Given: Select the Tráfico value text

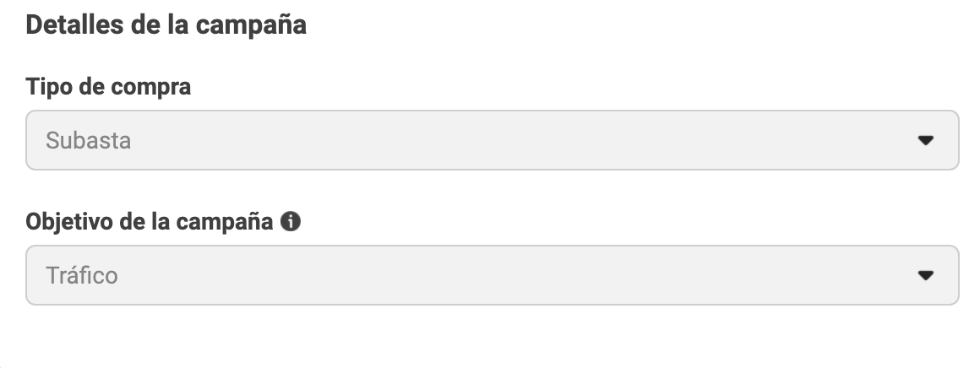Looking at the screenshot, I should coord(81,275).
